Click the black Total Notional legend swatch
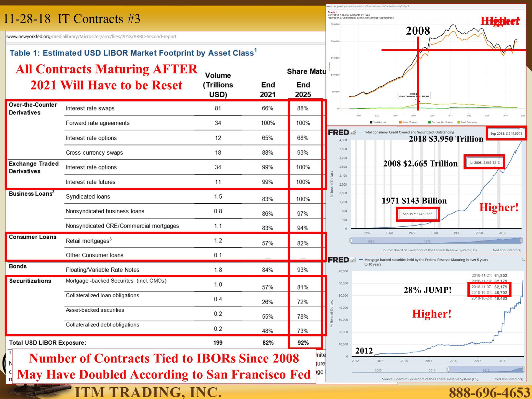The image size is (532, 399). (x=371, y=122)
